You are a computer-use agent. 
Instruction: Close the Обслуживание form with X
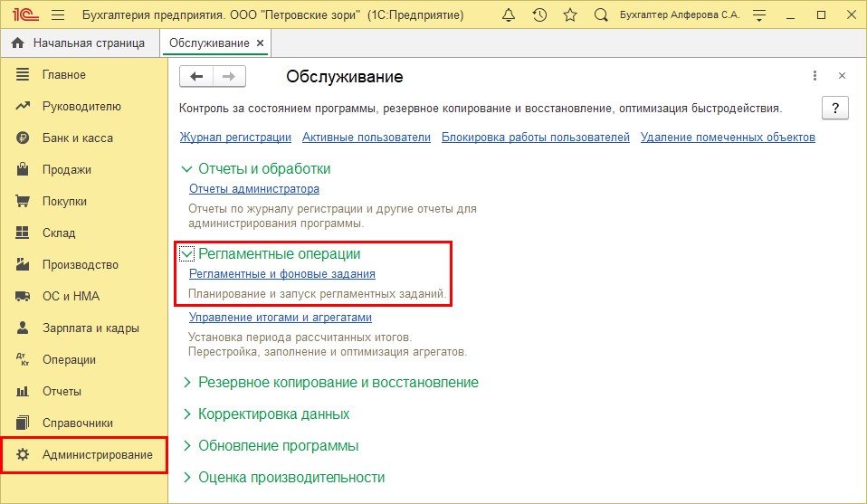click(x=842, y=76)
